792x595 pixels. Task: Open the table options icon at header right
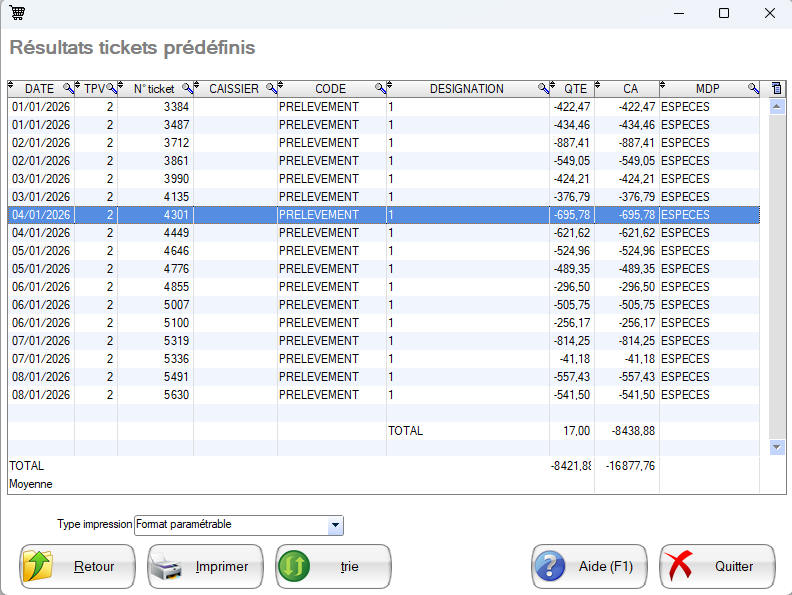pos(777,89)
